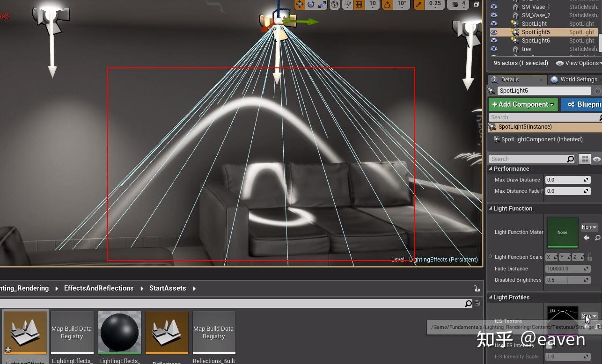The image size is (602, 364).
Task: Toggle world/local coordinate system globe
Action: pos(335,4)
